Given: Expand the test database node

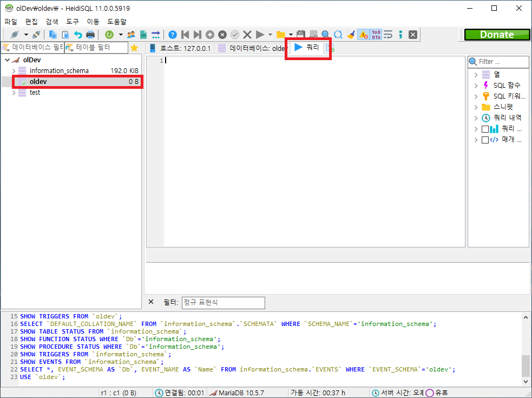Looking at the screenshot, I should click(x=14, y=93).
